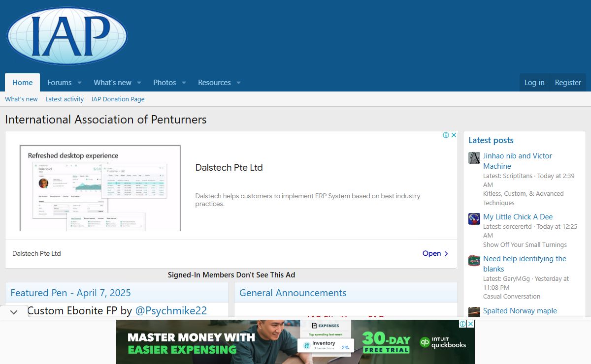Open the ad info icon on Dalstech ad
Image resolution: width=591 pixels, height=364 pixels.
(446, 135)
